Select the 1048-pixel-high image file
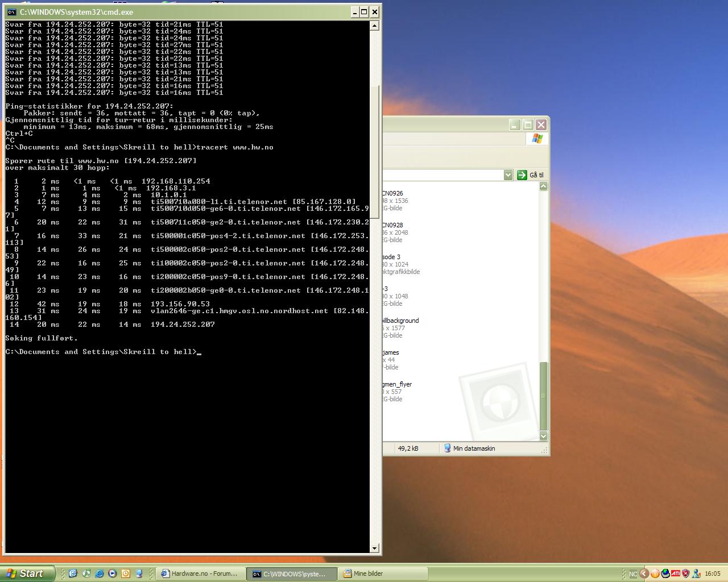 click(396, 296)
